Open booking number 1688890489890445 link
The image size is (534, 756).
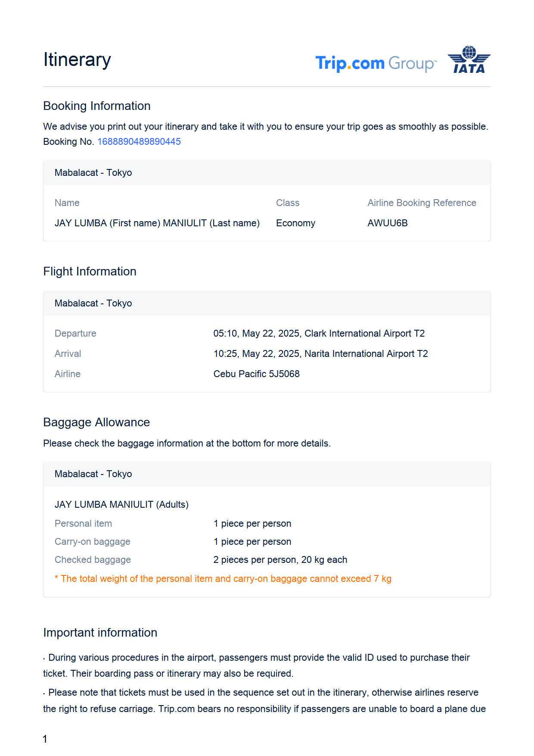[139, 142]
